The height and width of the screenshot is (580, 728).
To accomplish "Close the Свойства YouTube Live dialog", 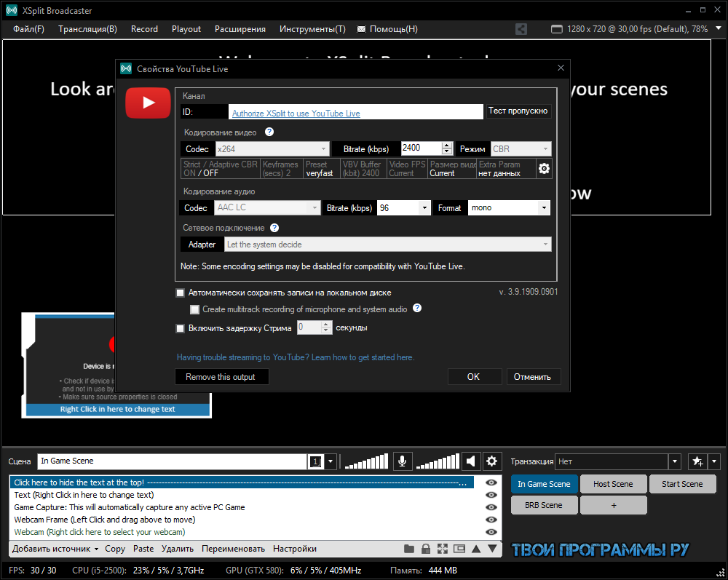I will tap(561, 68).
